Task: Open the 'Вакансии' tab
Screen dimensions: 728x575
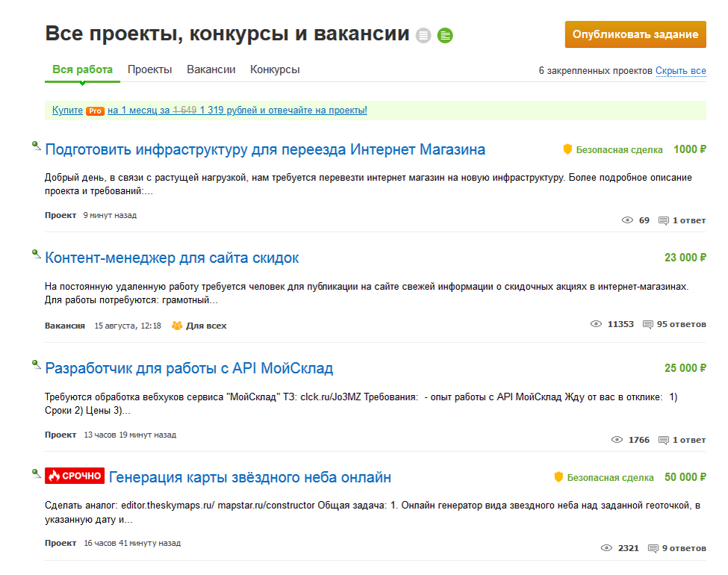Action: 211,69
